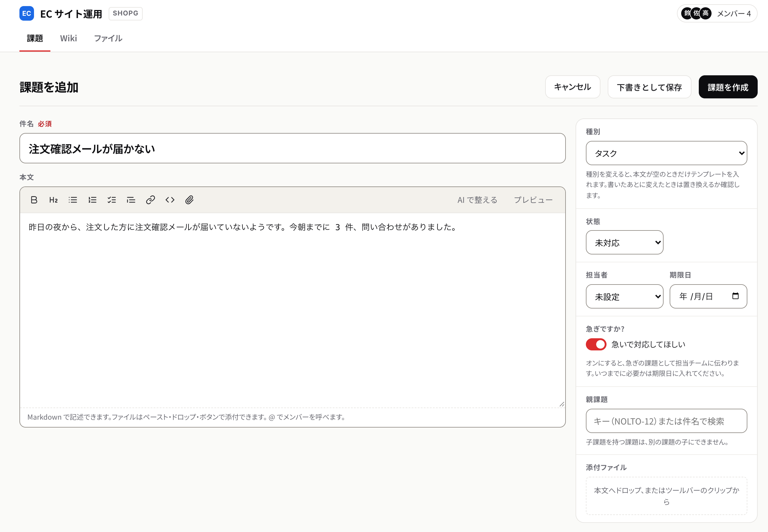Click 下書きとして保存 button
This screenshot has height=532, width=768.
[649, 87]
